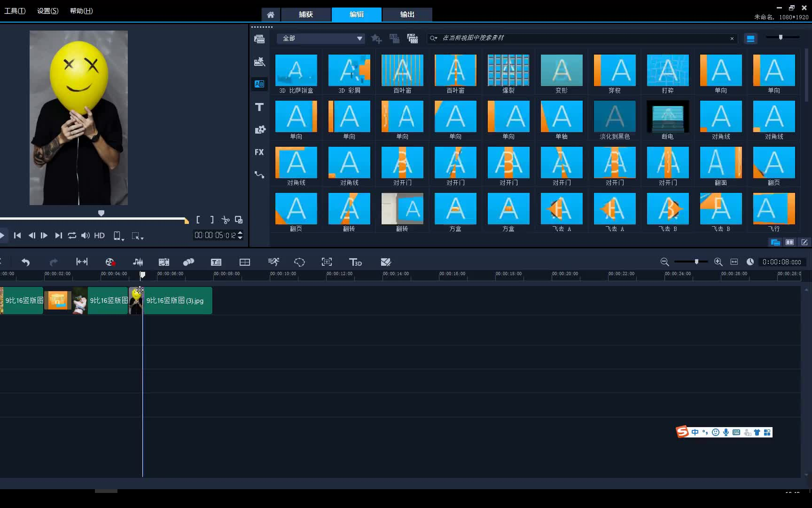Click the Play button in the preview panel

pos(3,236)
